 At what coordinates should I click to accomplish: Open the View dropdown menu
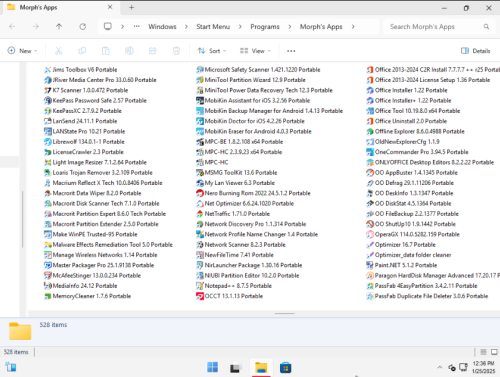pos(255,51)
